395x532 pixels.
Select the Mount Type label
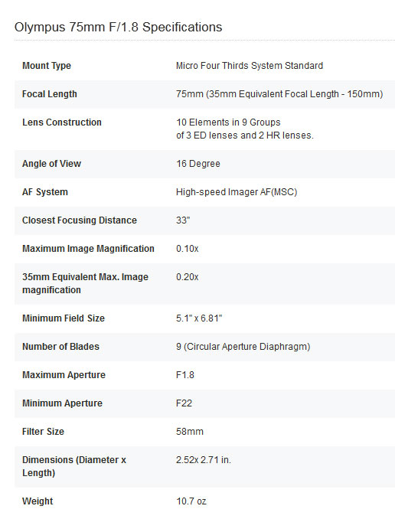coord(47,66)
